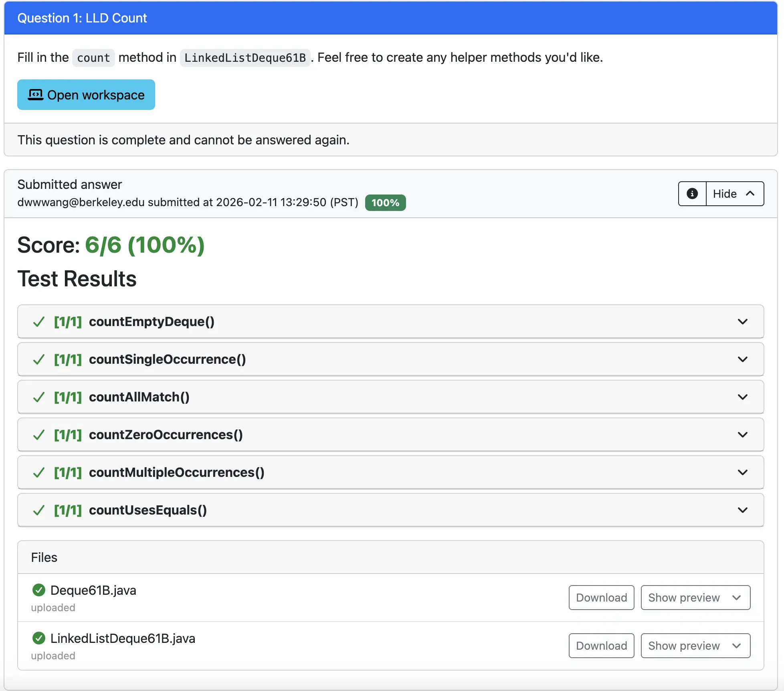Screen dimensions: 784x691
Task: Click green check icon beside Deque61B.java
Action: pos(38,590)
